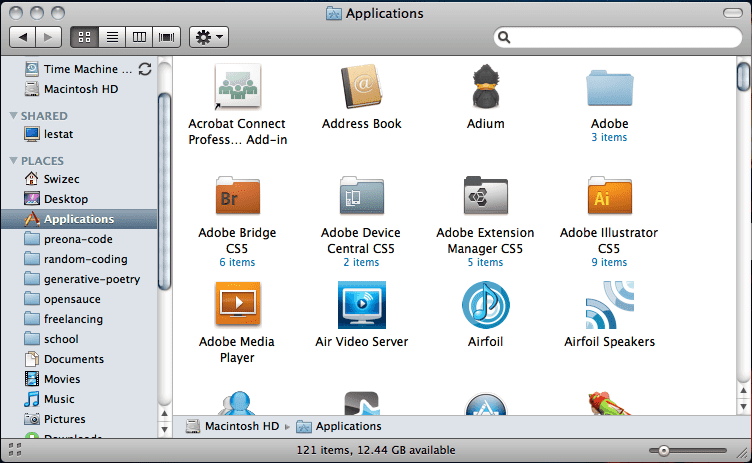752x463 pixels.
Task: Switch to list view mode
Action: click(x=112, y=37)
